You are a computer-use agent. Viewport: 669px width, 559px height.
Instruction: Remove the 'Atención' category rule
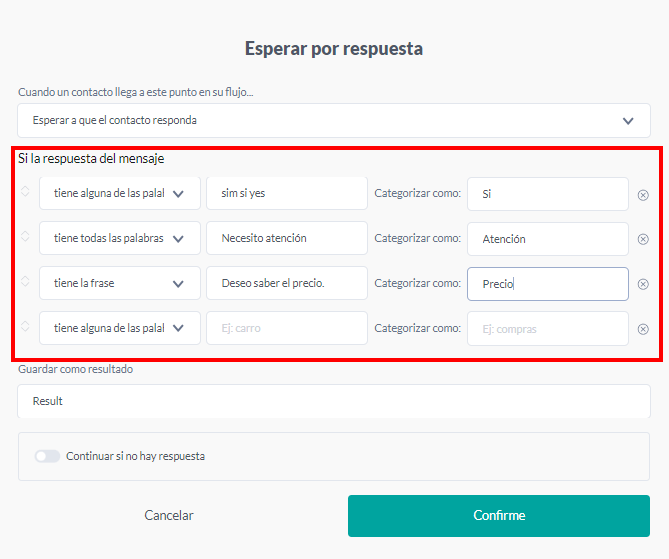(643, 239)
